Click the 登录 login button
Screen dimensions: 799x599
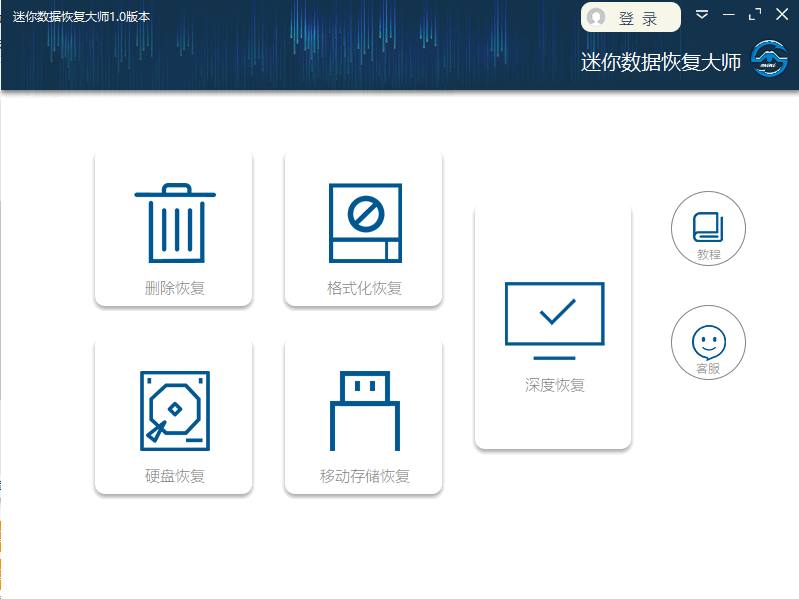tap(631, 17)
